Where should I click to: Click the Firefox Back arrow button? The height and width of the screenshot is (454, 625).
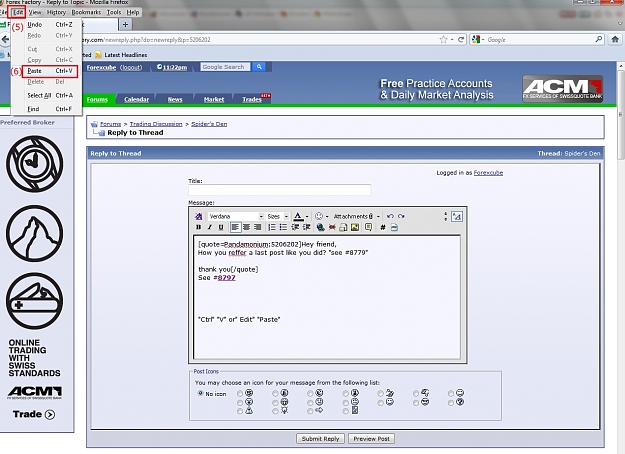click(x=5, y=39)
